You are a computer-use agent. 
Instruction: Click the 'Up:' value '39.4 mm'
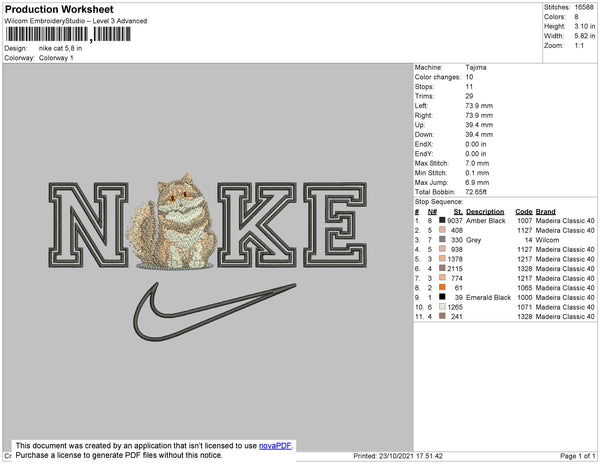479,125
